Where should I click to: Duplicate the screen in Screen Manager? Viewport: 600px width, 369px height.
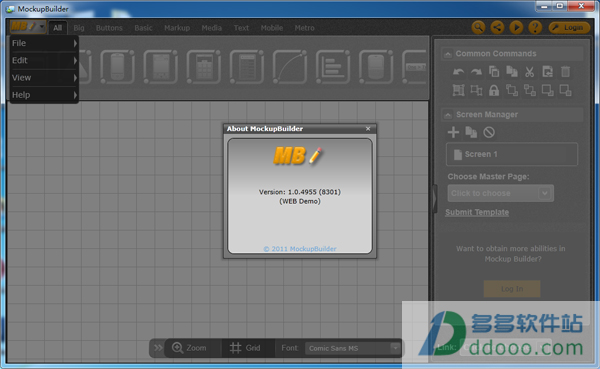(471, 132)
